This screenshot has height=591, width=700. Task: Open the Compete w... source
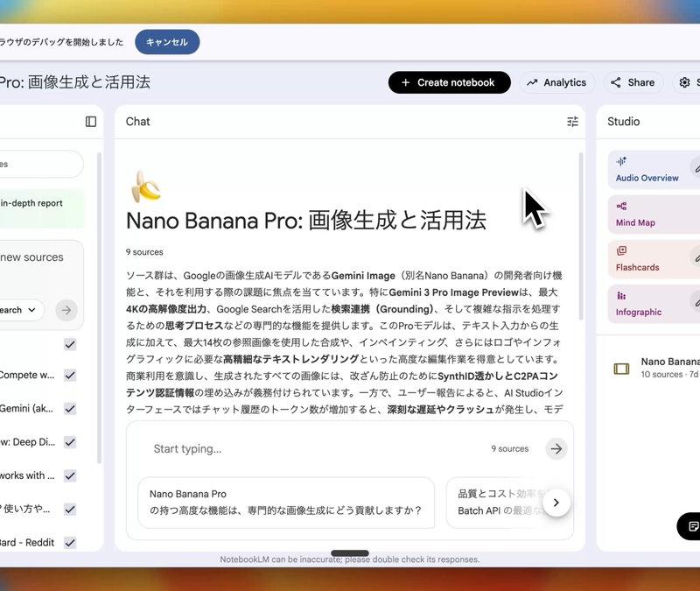pyautogui.click(x=27, y=376)
